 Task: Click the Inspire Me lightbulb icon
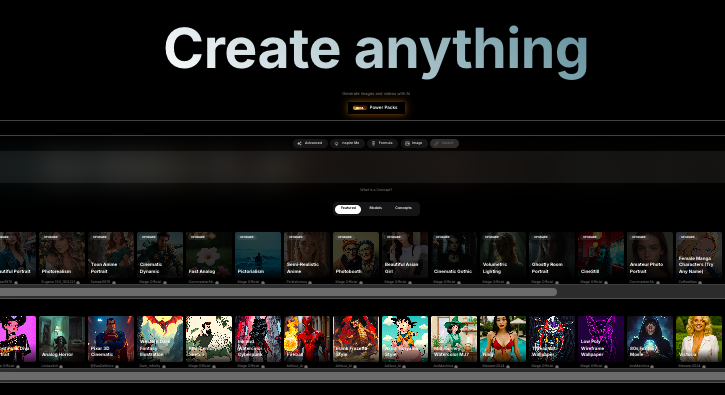click(337, 143)
